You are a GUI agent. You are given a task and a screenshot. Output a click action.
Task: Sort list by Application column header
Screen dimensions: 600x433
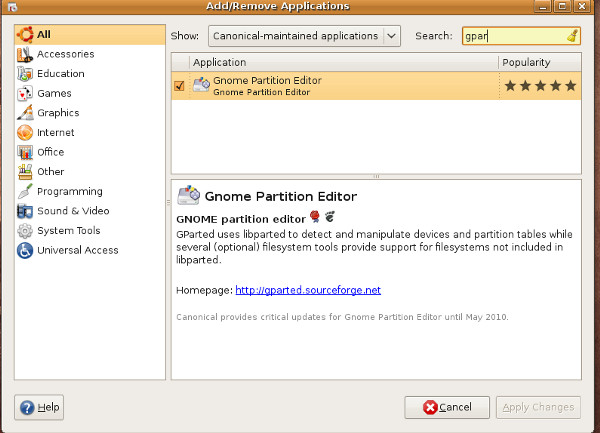click(344, 62)
